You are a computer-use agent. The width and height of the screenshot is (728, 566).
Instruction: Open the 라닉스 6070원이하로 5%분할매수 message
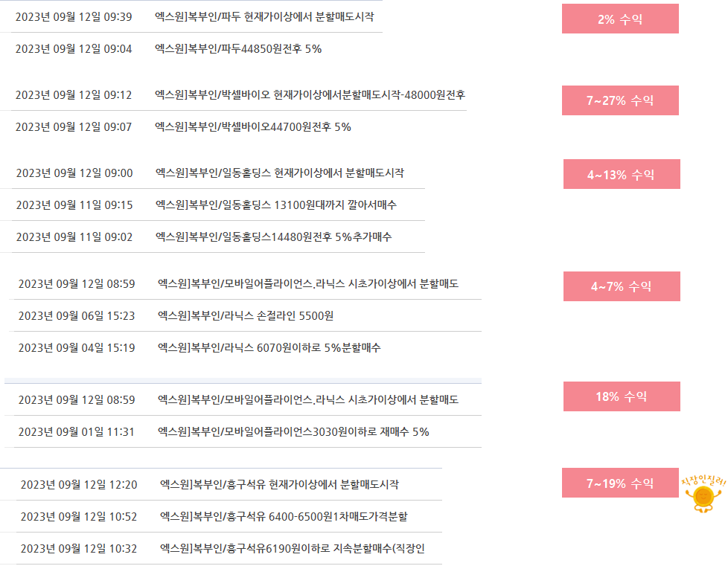click(x=269, y=348)
